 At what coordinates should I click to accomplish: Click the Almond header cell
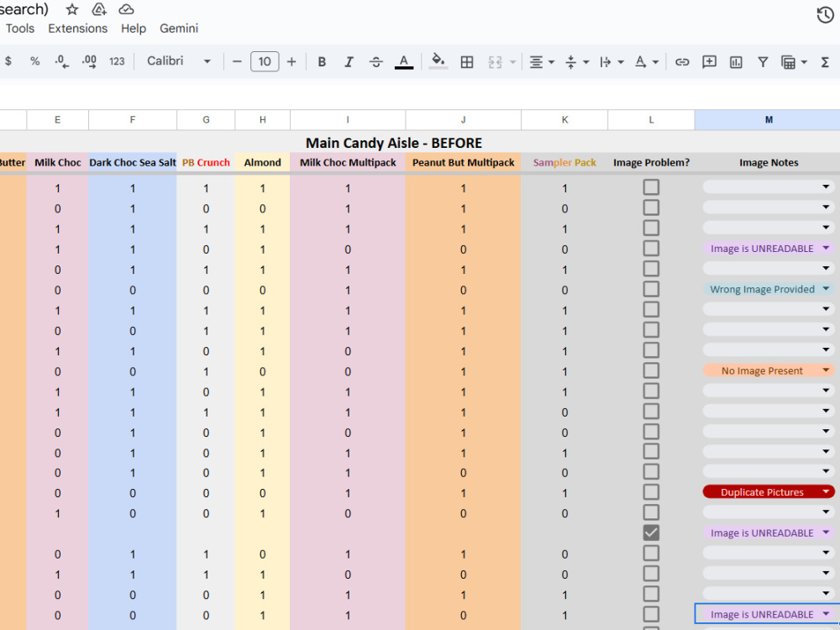262,163
